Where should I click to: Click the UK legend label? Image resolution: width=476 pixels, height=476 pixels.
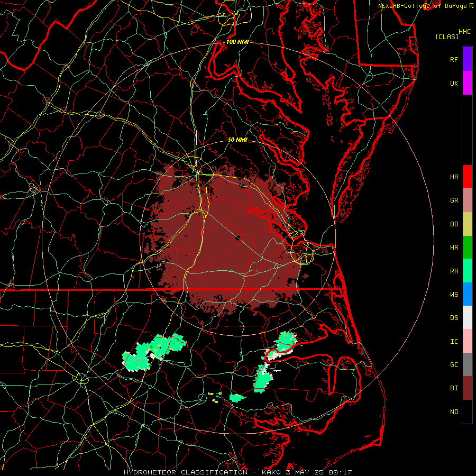pyautogui.click(x=454, y=83)
